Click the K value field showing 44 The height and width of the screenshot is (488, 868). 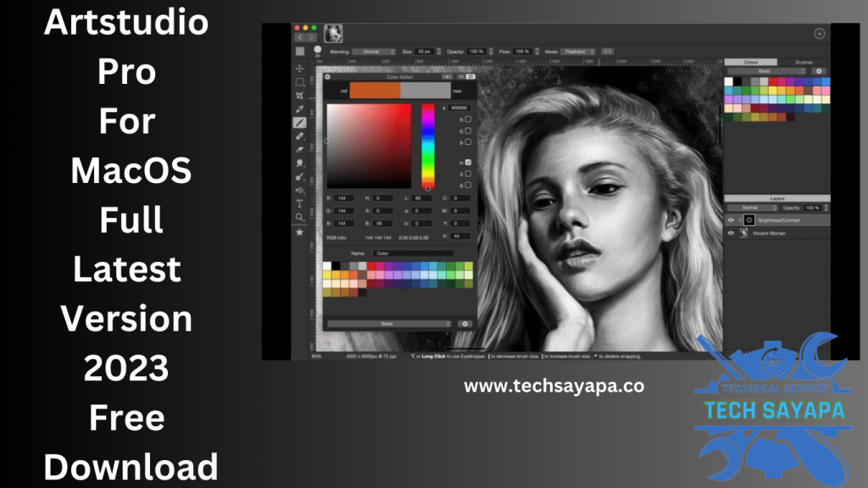(460, 236)
